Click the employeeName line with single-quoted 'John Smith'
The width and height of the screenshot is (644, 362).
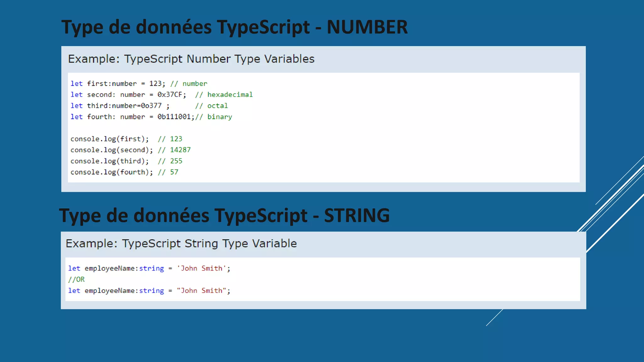[149, 268]
